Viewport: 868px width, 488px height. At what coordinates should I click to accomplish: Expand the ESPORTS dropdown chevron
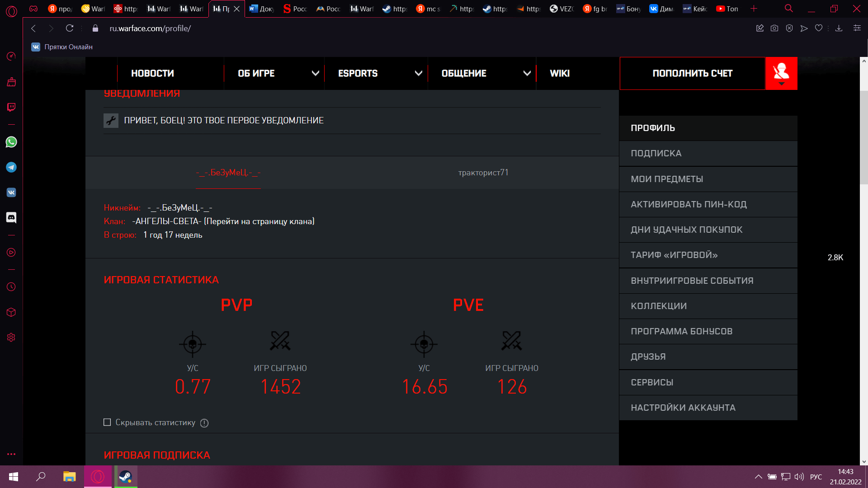coord(419,73)
